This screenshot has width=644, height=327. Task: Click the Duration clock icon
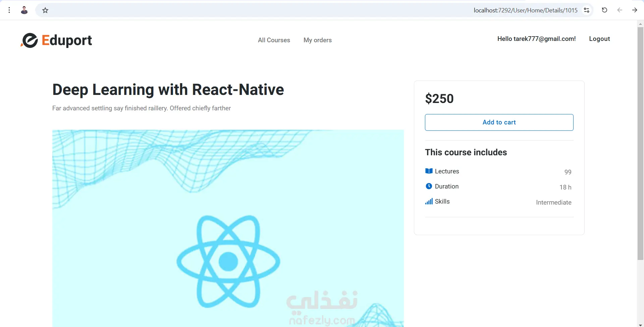tap(429, 186)
